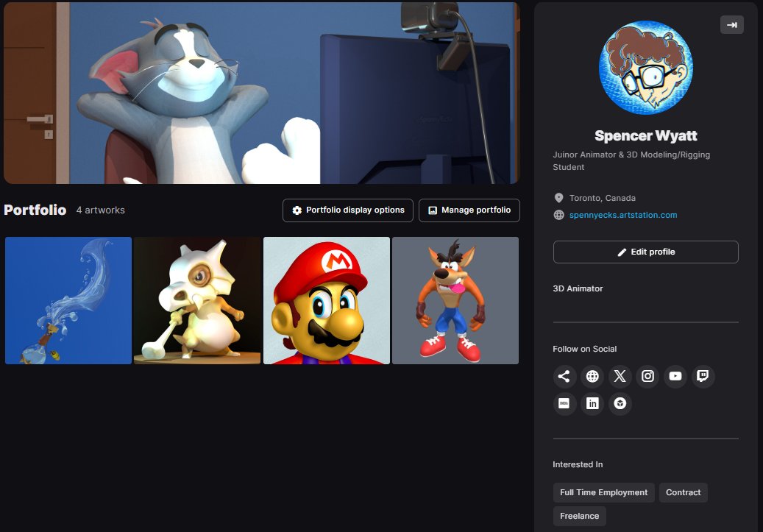The width and height of the screenshot is (763, 532).
Task: Select the Freelance tag
Action: pos(579,516)
